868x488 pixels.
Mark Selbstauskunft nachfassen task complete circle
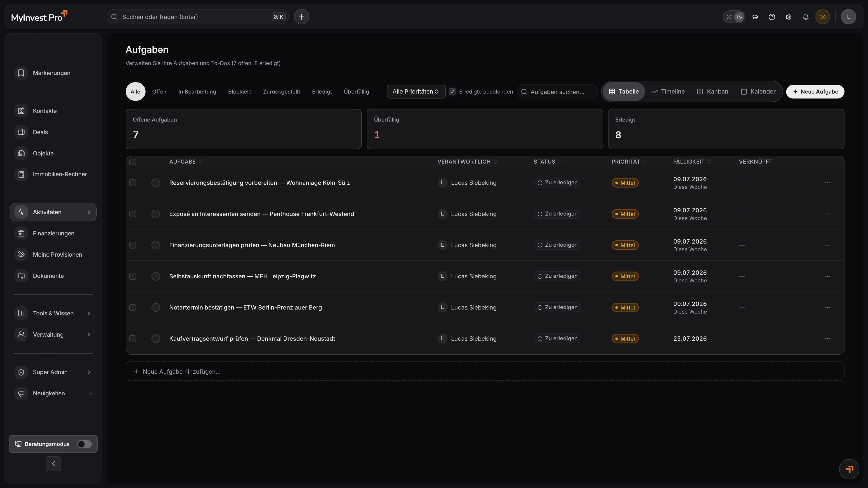(x=156, y=277)
